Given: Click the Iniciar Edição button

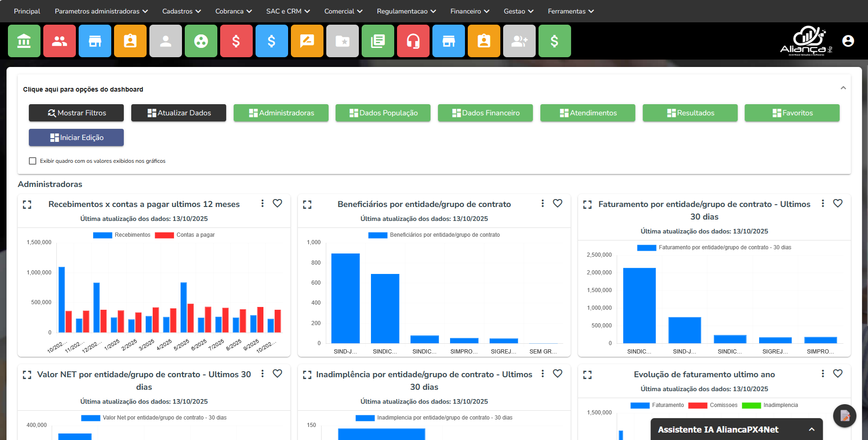Looking at the screenshot, I should click(x=76, y=138).
